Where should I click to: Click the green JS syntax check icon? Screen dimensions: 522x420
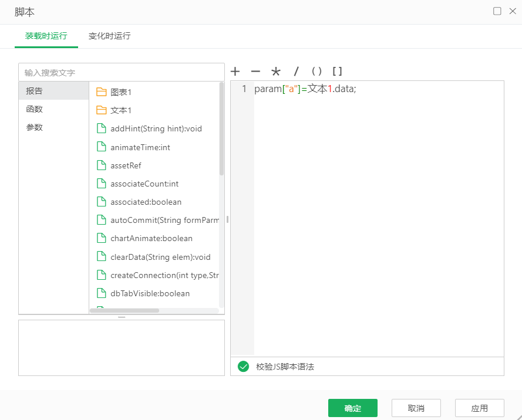[244, 367]
